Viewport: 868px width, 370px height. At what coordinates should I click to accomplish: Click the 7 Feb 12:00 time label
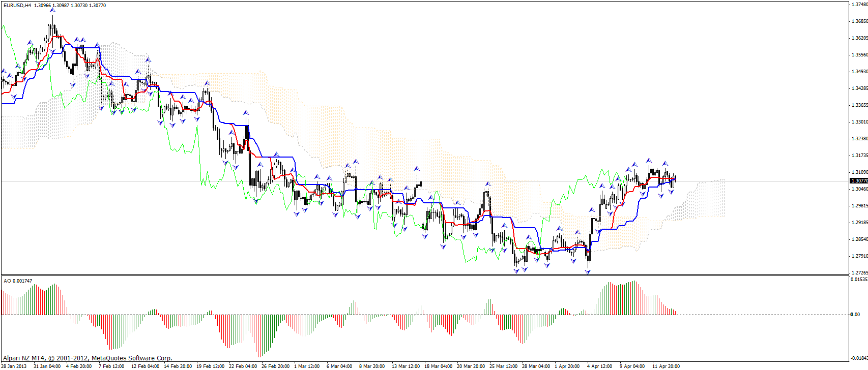[x=111, y=366]
